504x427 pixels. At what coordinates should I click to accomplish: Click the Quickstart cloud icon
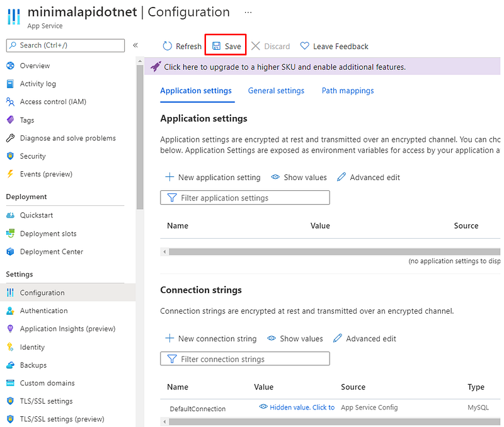10,215
